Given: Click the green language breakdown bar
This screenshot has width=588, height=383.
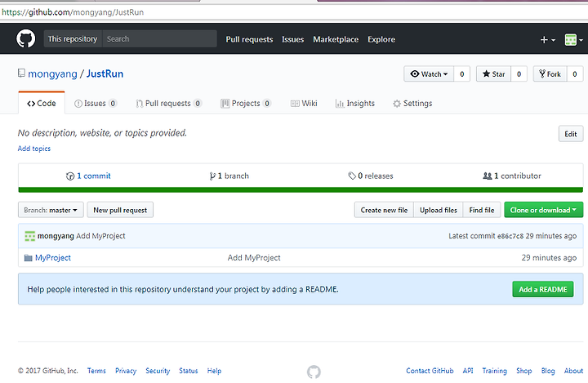Looking at the screenshot, I should pyautogui.click(x=301, y=189).
